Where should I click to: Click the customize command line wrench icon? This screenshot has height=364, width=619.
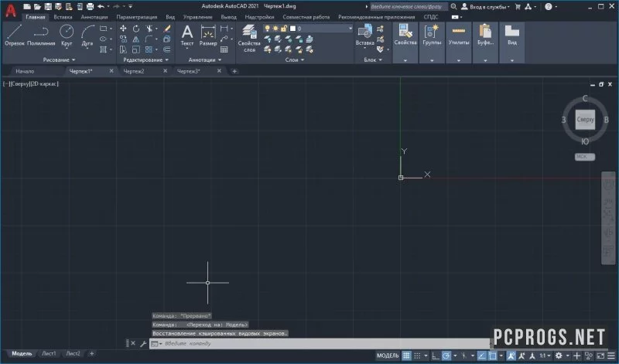pyautogui.click(x=143, y=343)
